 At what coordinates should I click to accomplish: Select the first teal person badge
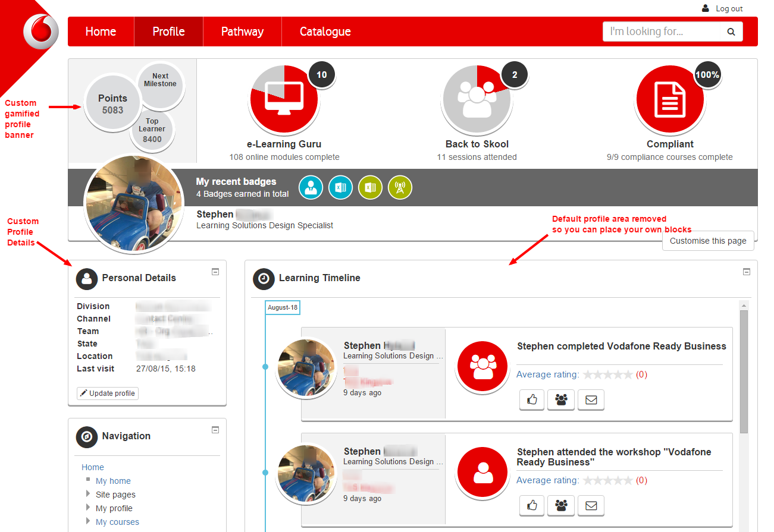tap(311, 187)
